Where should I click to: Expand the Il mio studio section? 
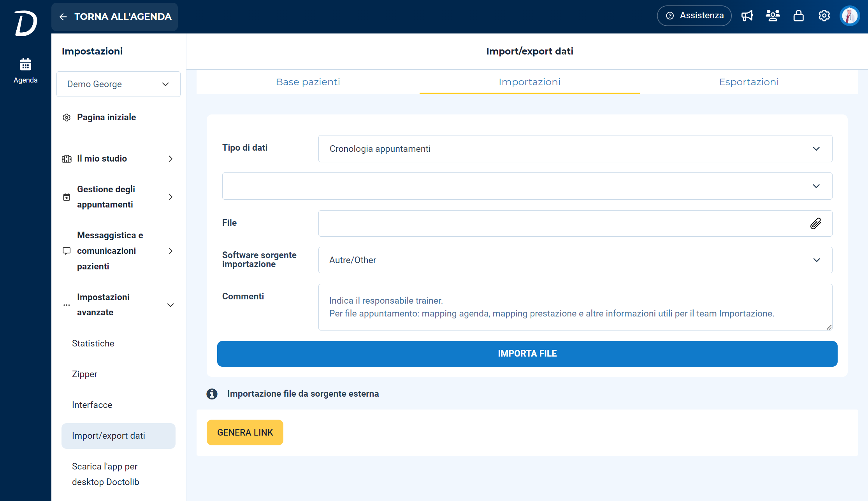(x=118, y=158)
